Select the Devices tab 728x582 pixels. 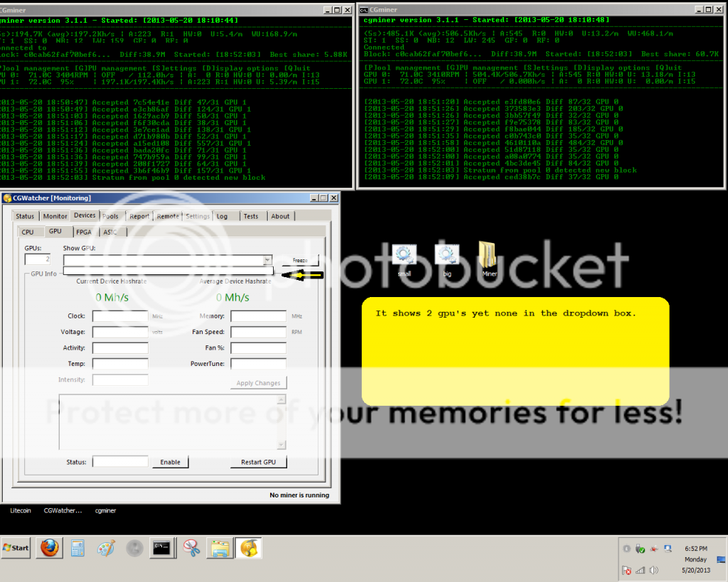click(85, 215)
